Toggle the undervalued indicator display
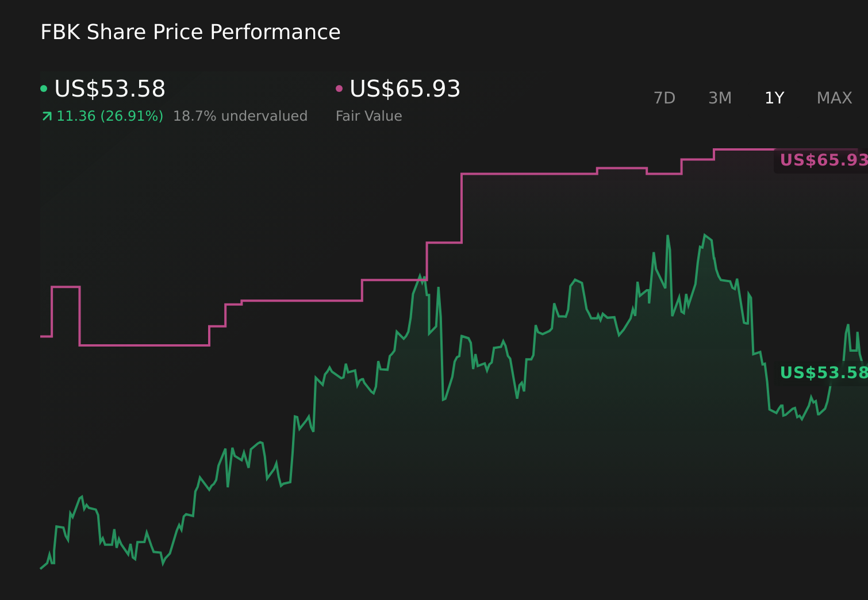 coord(241,116)
